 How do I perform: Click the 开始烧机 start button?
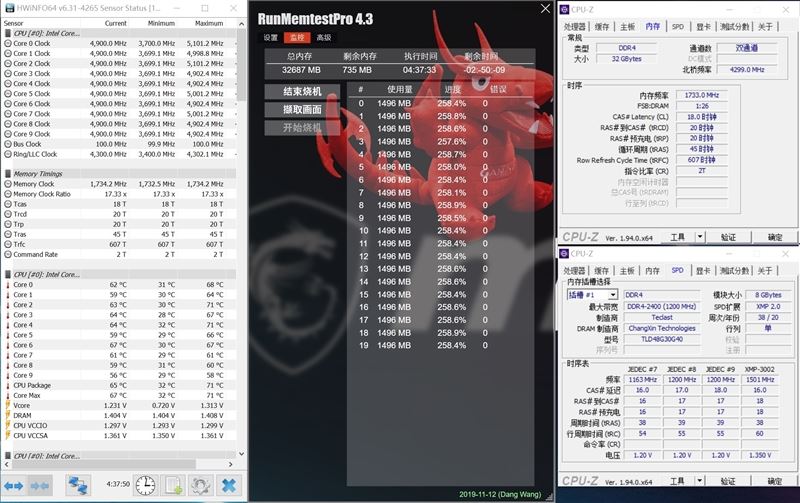click(x=302, y=128)
